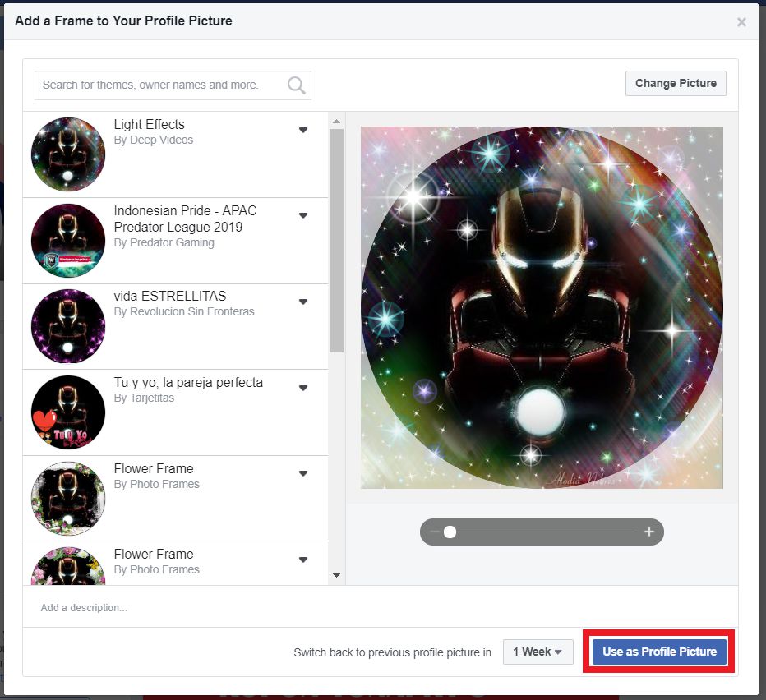The width and height of the screenshot is (766, 700).
Task: Click the By Deep Videos owner text
Action: coord(154,140)
